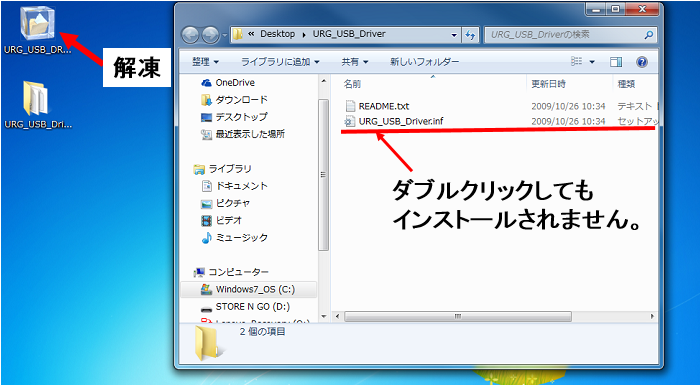
Task: Click the ドキュメント document icon
Action: pos(206,185)
